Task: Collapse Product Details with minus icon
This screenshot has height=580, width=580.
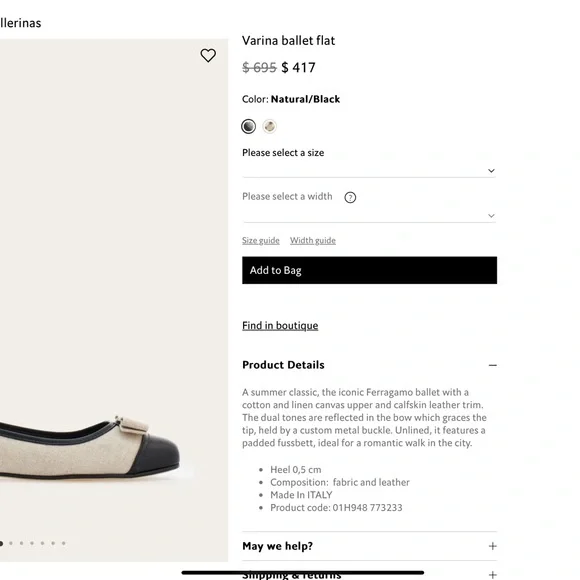Action: point(492,365)
